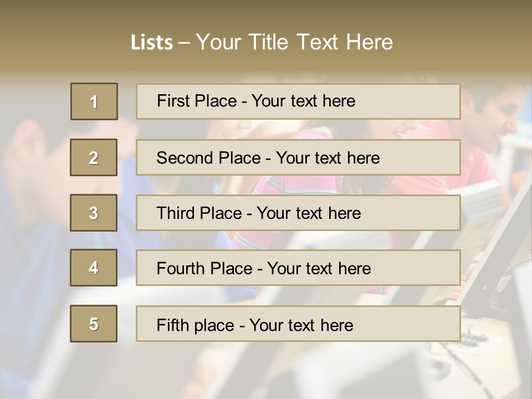Select the number 2 square
This screenshot has width=532, height=399.
point(94,157)
